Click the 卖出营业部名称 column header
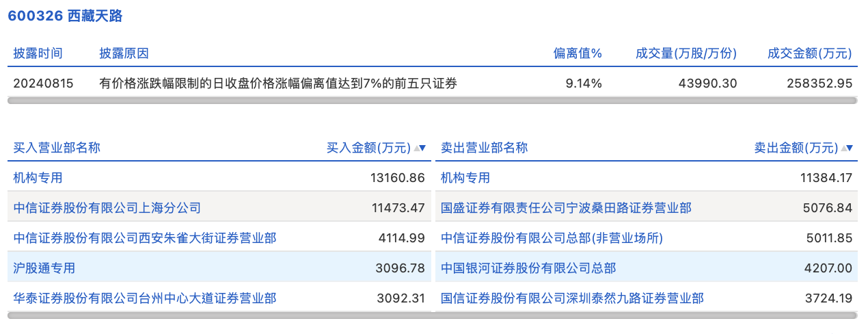Viewport: 868px width, 334px height. [x=484, y=148]
